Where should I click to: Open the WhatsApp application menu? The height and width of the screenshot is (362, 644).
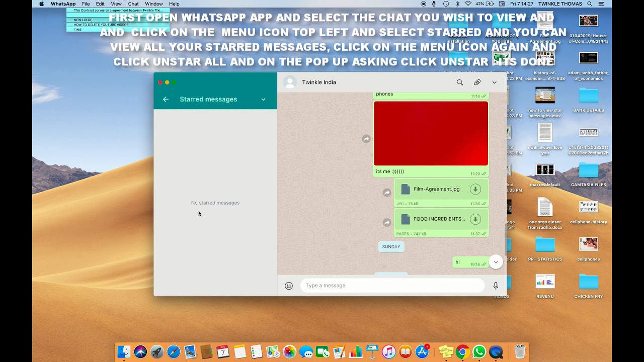coord(63,4)
